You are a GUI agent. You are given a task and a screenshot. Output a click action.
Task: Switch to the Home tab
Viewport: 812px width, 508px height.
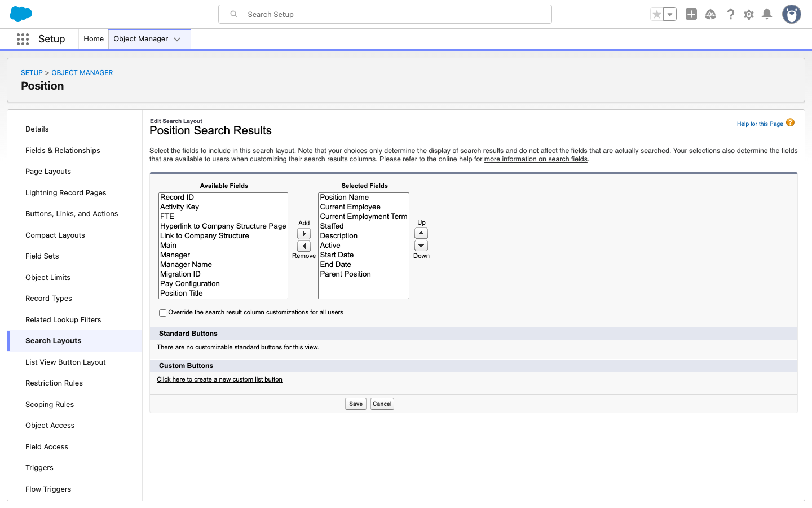click(94, 39)
